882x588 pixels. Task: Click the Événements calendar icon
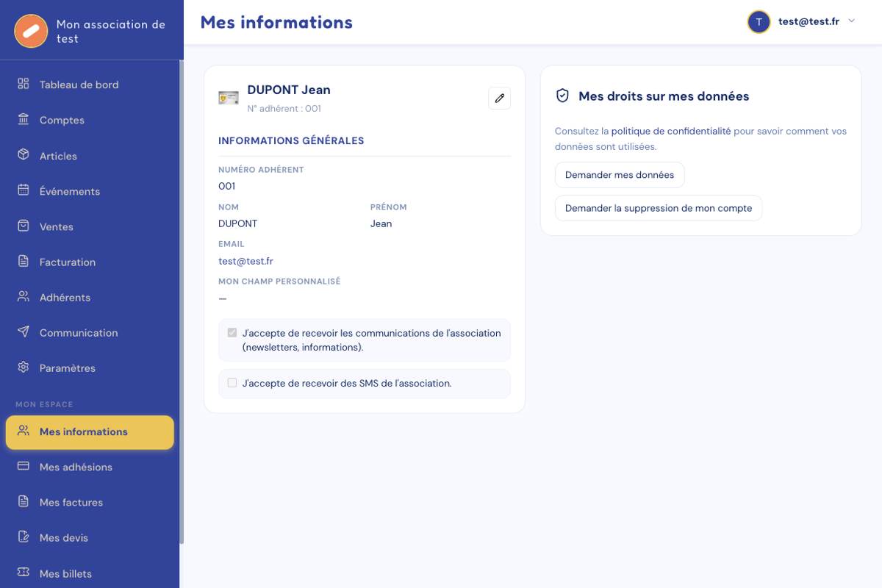click(x=24, y=190)
